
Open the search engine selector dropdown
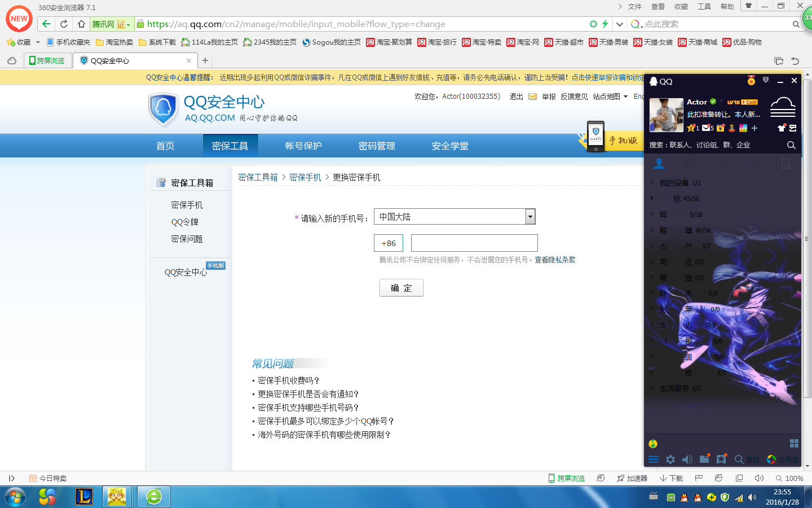click(637, 24)
